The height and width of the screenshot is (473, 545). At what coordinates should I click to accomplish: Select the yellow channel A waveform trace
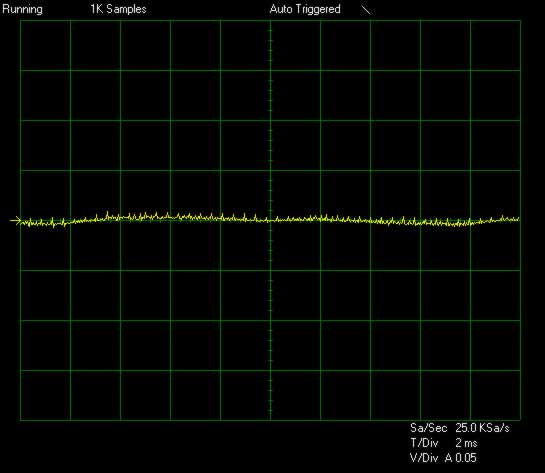pos(270,219)
